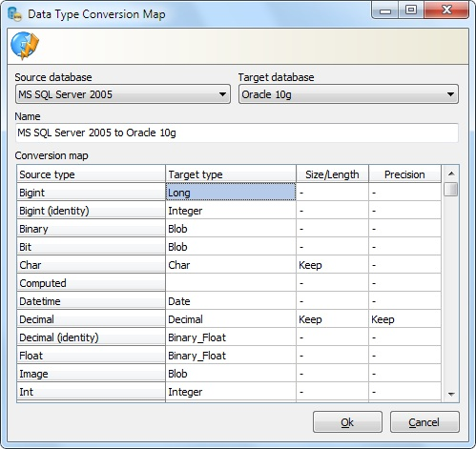Screen dimensions: 476x449
Task: Click Binary_Float target for Float
Action: [231, 355]
